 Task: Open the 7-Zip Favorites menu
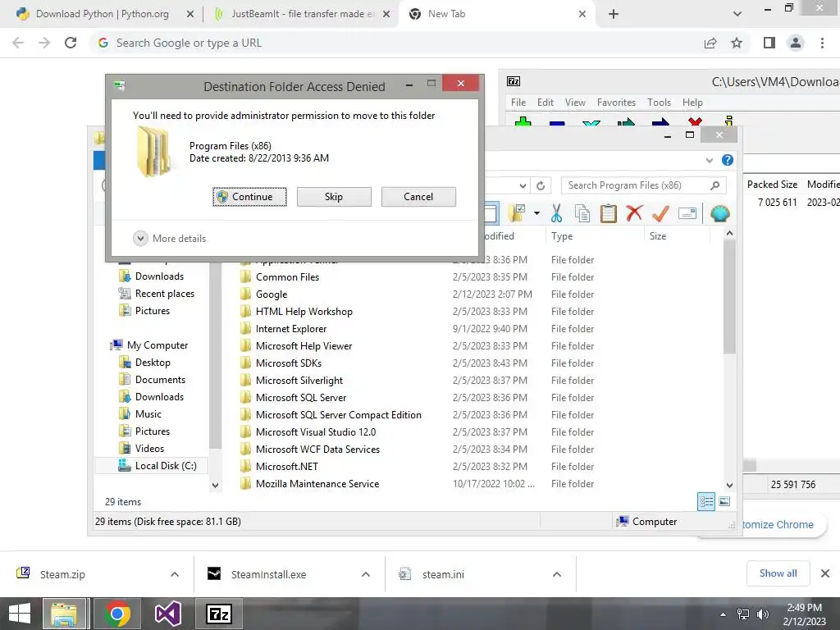pos(616,103)
